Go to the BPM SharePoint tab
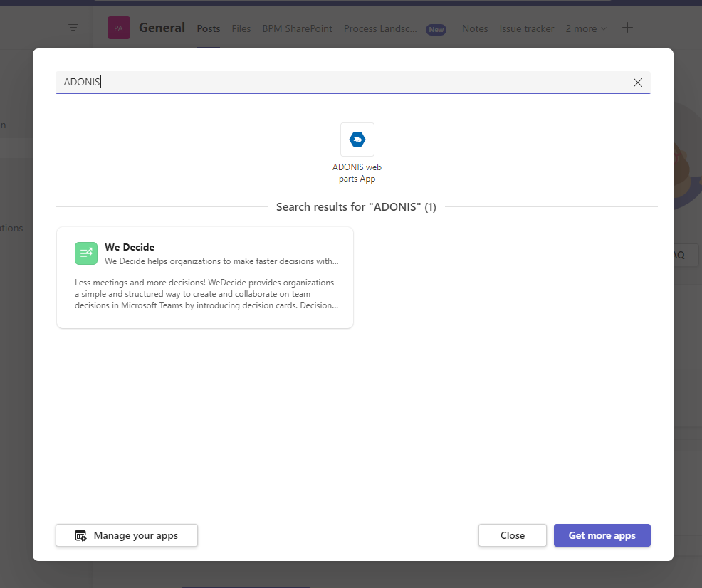The width and height of the screenshot is (702, 588). point(297,28)
